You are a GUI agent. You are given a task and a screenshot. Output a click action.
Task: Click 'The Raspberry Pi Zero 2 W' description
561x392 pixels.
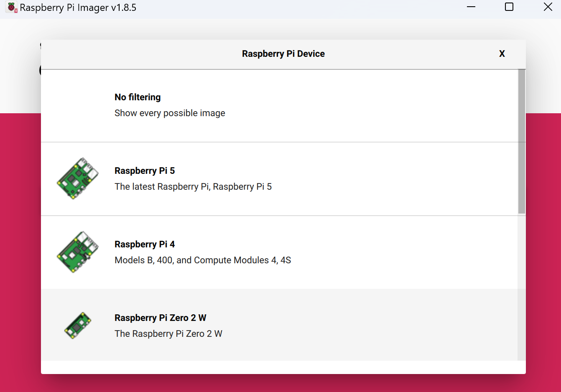(x=168, y=333)
